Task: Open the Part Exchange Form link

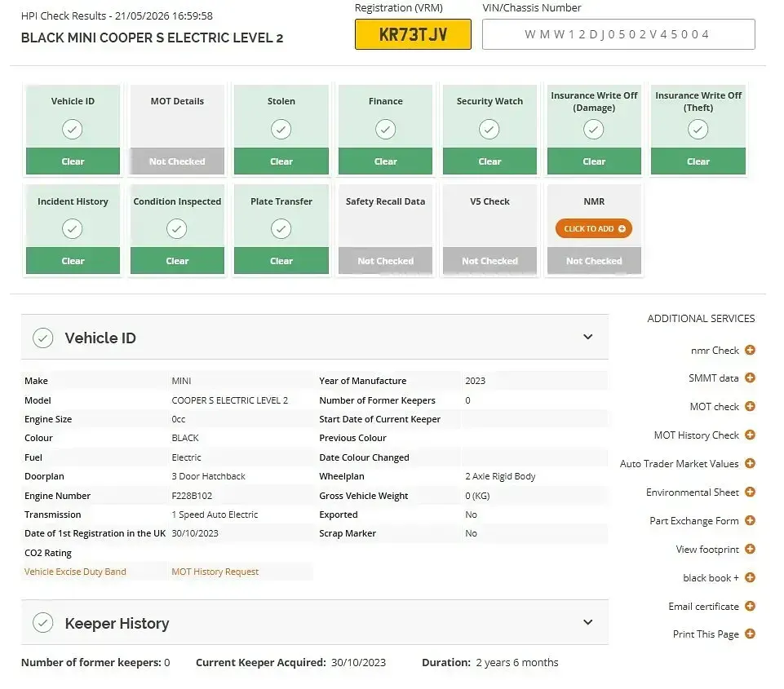Action: (694, 520)
